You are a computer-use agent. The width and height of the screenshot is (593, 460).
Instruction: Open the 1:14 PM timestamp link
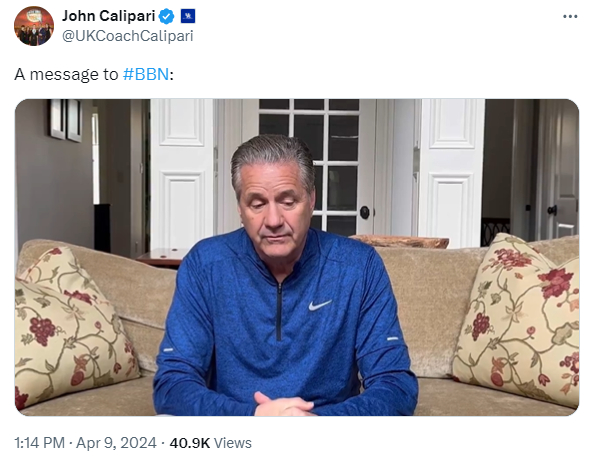40,443
